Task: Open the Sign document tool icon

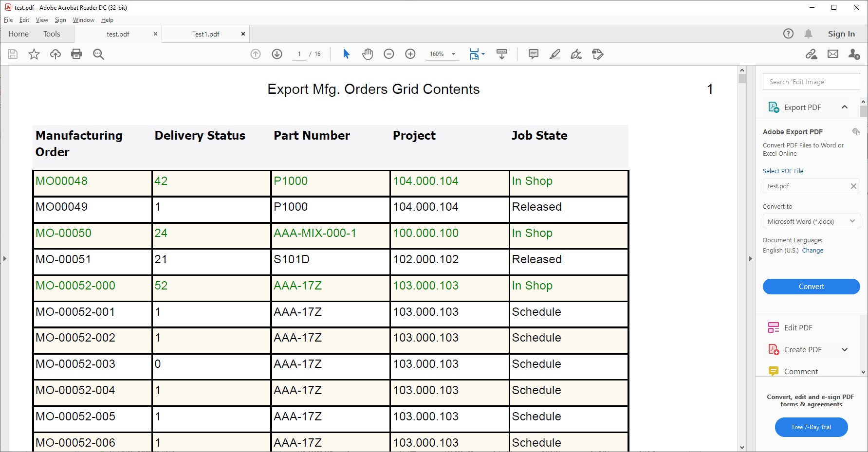Action: click(x=576, y=54)
